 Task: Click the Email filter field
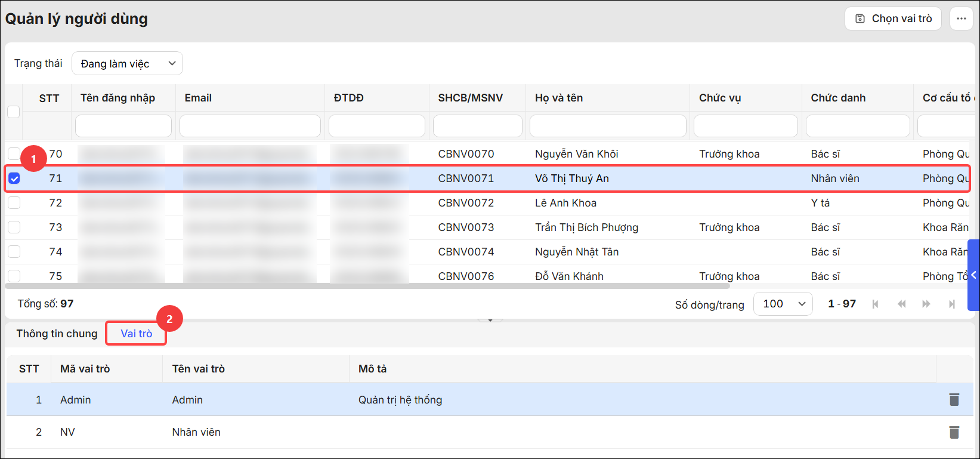click(x=250, y=126)
